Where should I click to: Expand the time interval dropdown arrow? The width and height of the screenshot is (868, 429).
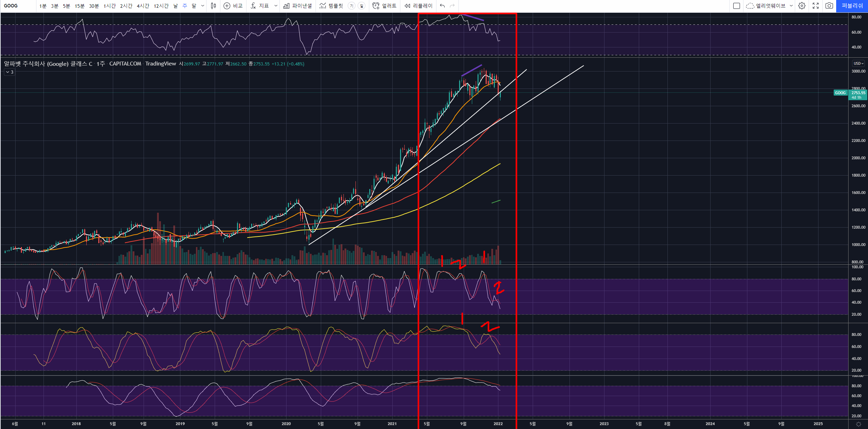(x=203, y=6)
